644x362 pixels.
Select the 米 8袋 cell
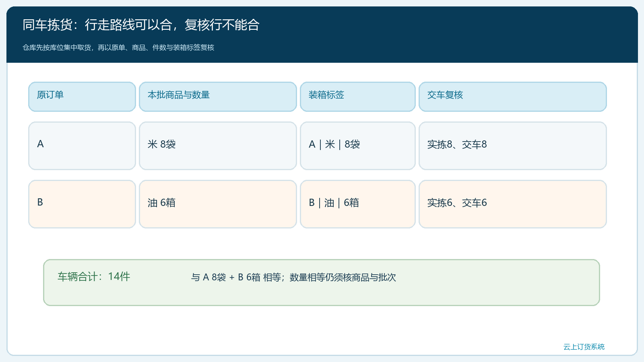click(218, 146)
